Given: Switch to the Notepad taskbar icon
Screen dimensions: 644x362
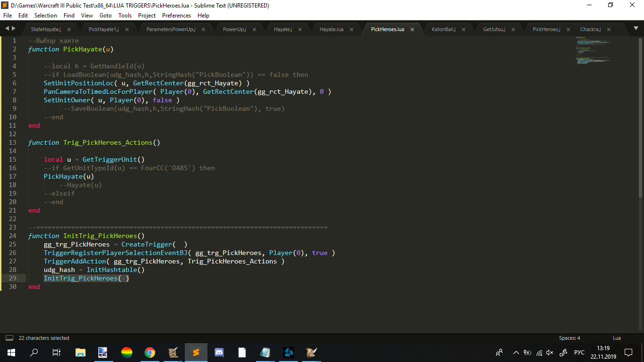Looking at the screenshot, I should click(265, 352).
